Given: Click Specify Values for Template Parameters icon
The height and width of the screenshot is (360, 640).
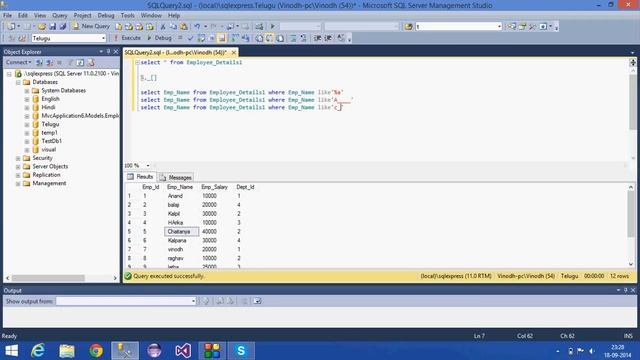Looking at the screenshot, I should (341, 38).
